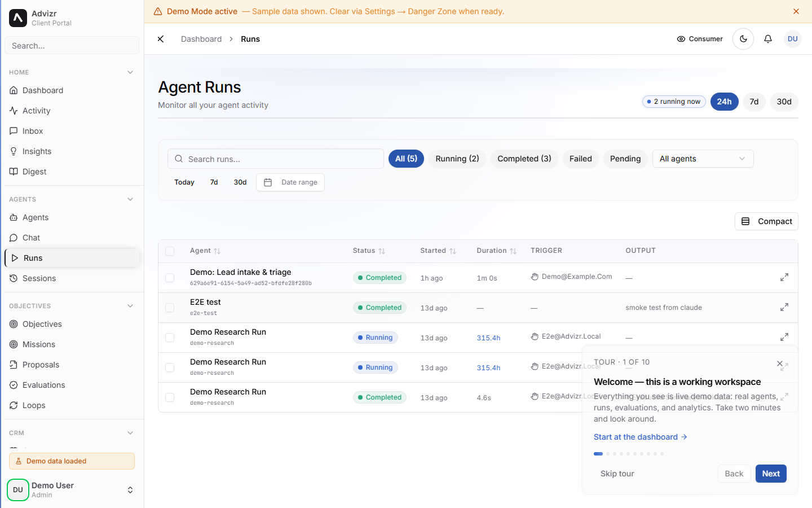
Task: Expand the E2E test run details
Action: point(784,307)
